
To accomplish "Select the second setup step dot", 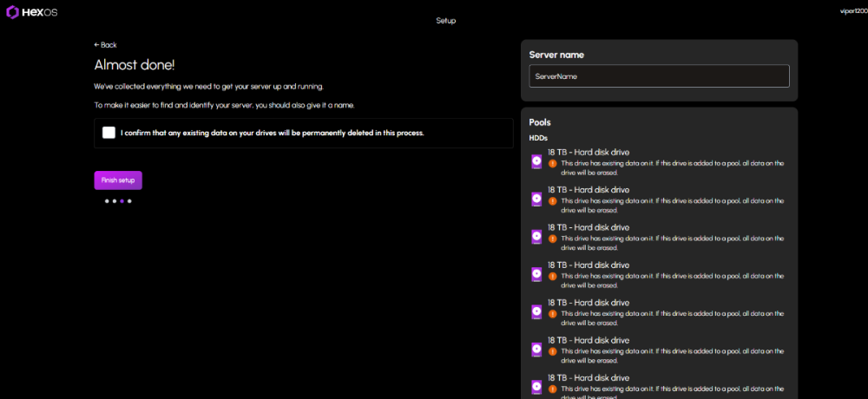I will pyautogui.click(x=115, y=201).
